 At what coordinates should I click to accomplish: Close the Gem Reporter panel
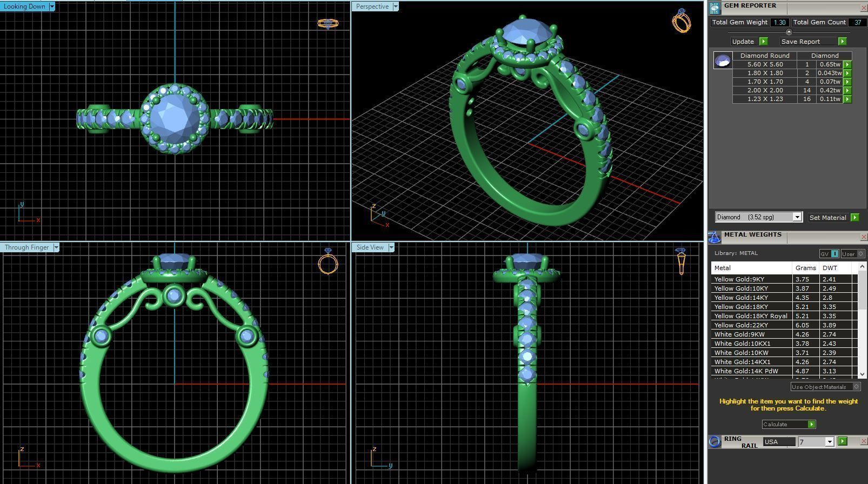point(863,8)
